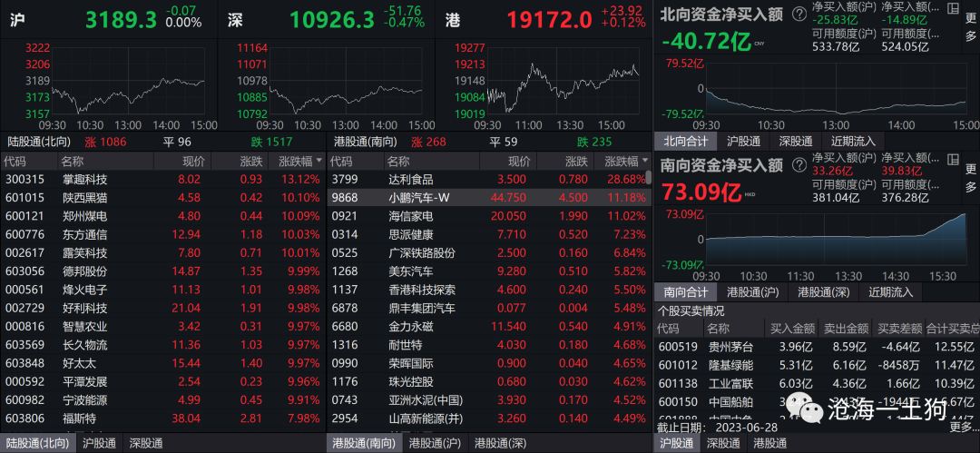980x453 pixels.
Task: Switch to 沪股通 tab under northbound chart
Action: (743, 142)
